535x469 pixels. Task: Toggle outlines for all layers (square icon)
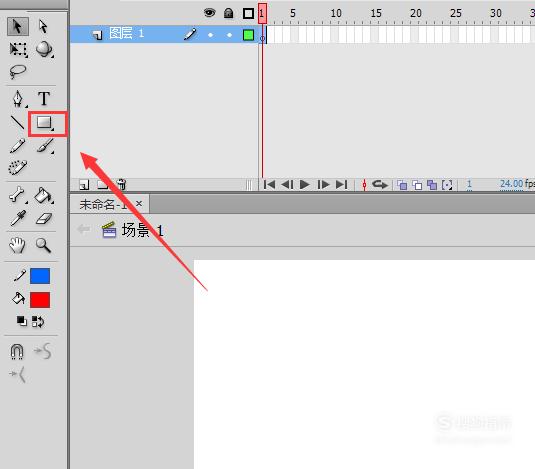(x=248, y=14)
